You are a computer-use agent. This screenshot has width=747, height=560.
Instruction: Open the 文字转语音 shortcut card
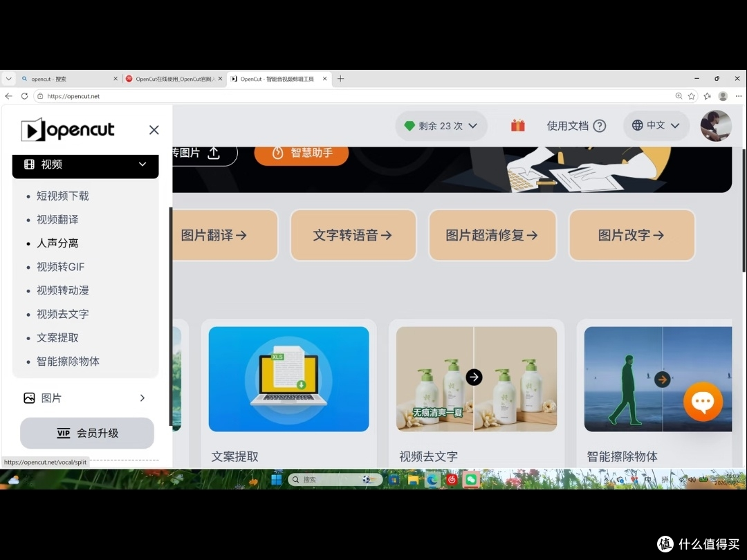click(353, 235)
